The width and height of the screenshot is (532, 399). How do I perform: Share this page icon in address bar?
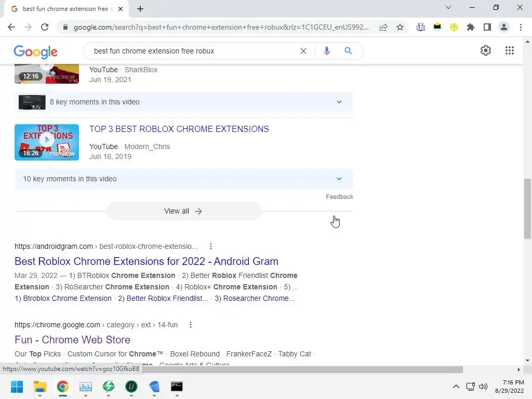[x=383, y=27]
